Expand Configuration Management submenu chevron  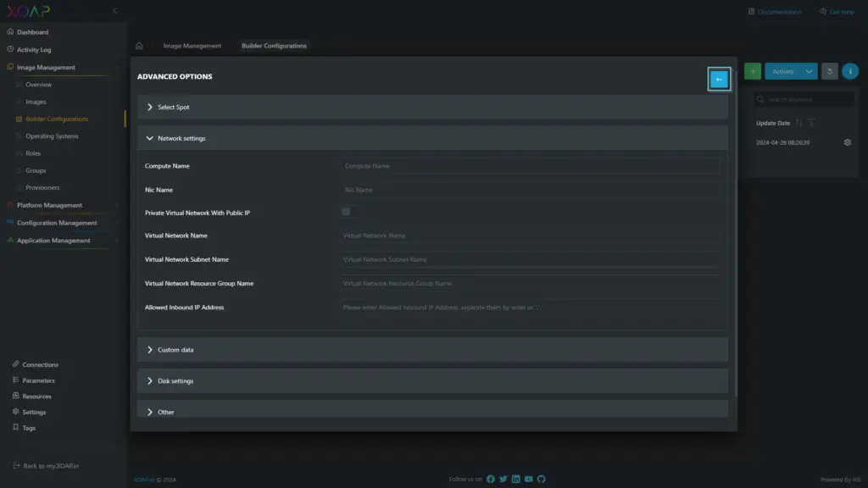tap(117, 223)
